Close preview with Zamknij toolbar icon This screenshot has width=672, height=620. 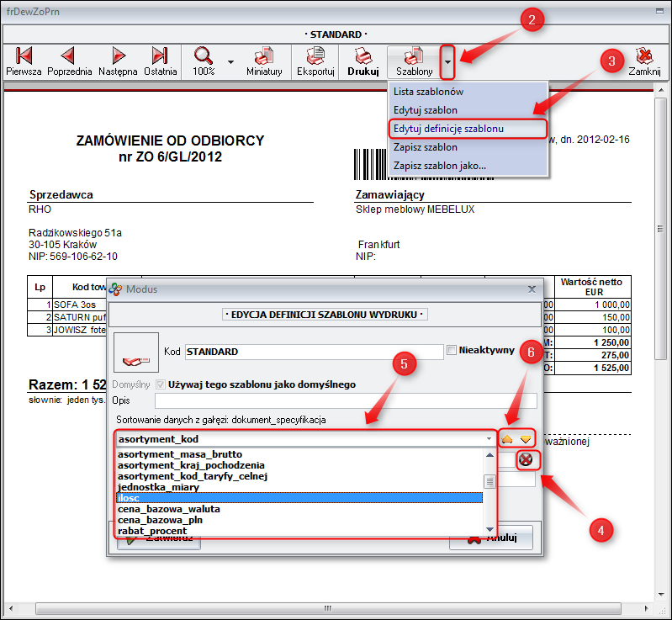click(x=647, y=61)
